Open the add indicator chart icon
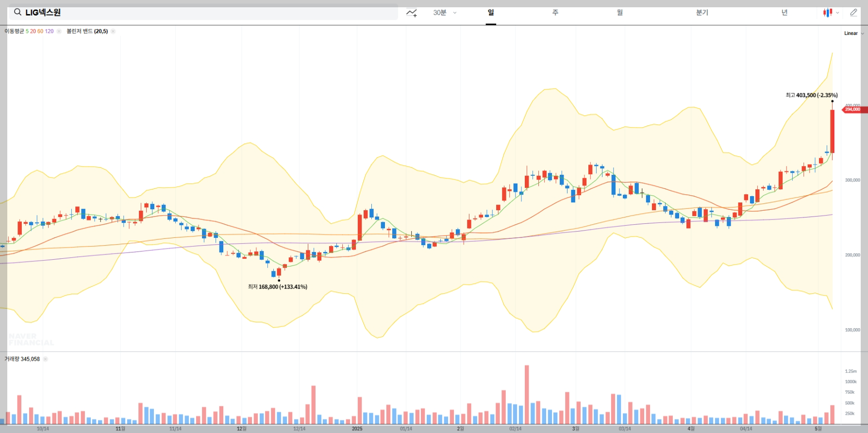This screenshot has height=433, width=868. click(x=412, y=13)
